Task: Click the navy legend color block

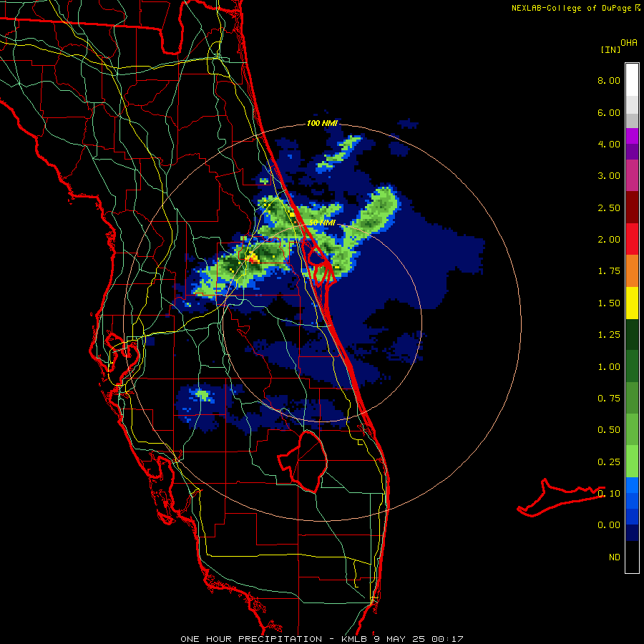Action: pyautogui.click(x=632, y=533)
